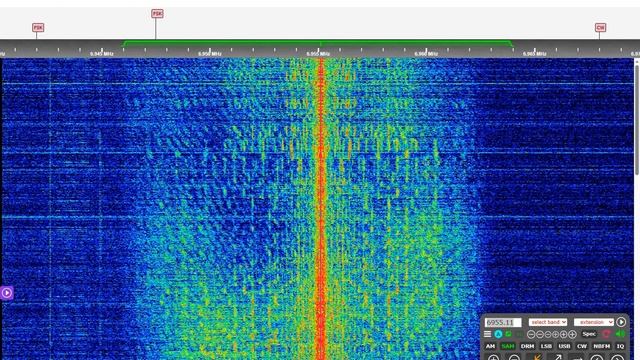The width and height of the screenshot is (640, 360).
Task: Click the 6.950 MHz label on the scale
Action: [x=210, y=54]
